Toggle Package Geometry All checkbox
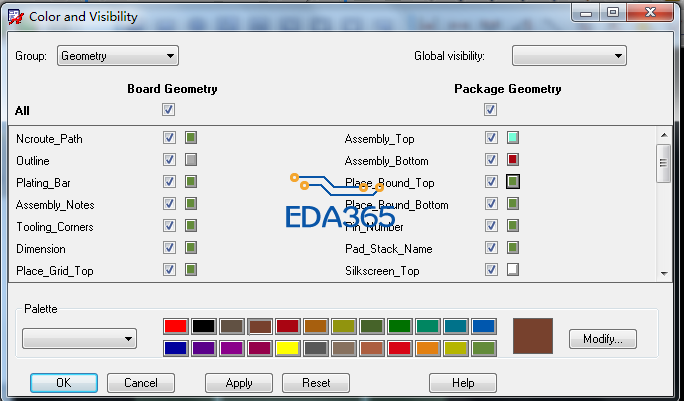684x401 pixels. click(490, 109)
